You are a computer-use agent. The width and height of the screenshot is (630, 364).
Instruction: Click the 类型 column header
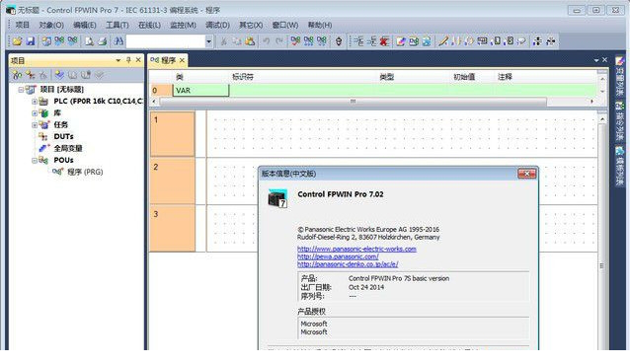coord(386,77)
